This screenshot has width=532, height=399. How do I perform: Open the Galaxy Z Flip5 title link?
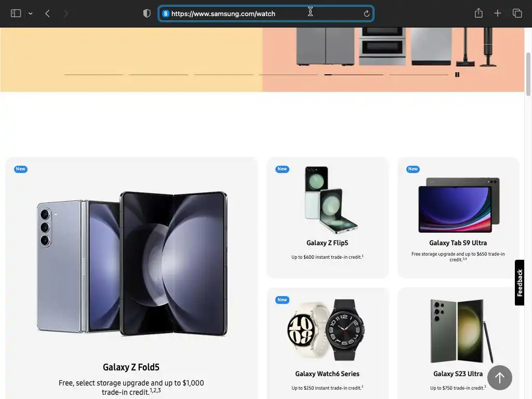click(327, 243)
